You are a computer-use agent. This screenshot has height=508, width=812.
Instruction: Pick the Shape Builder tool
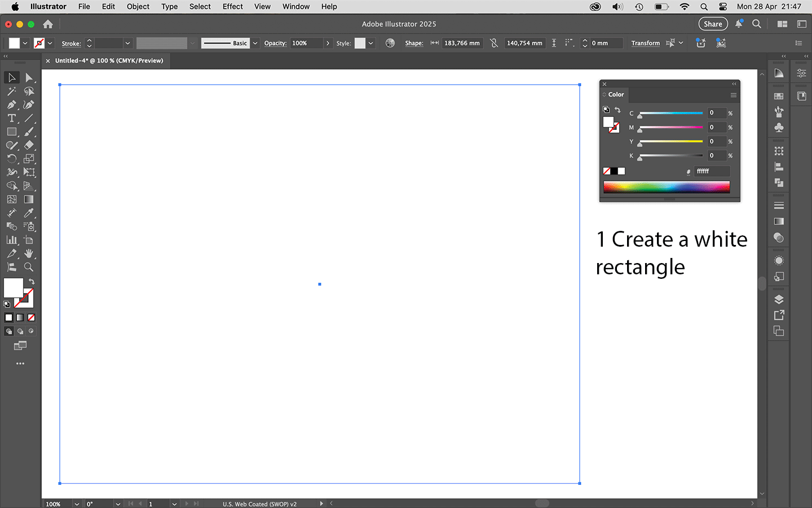click(11, 186)
